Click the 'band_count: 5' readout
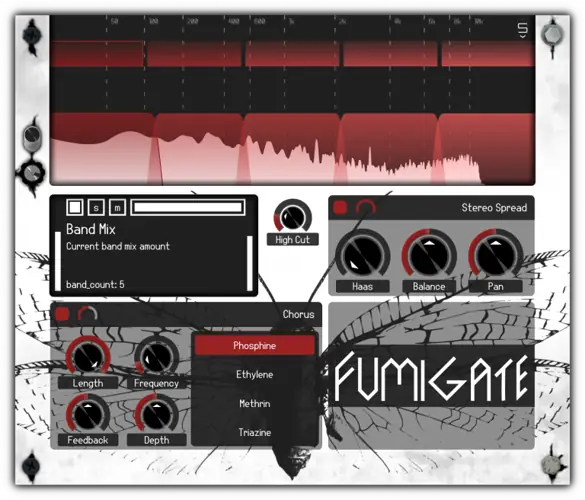Viewport: 585px width, 500px height. 95,285
